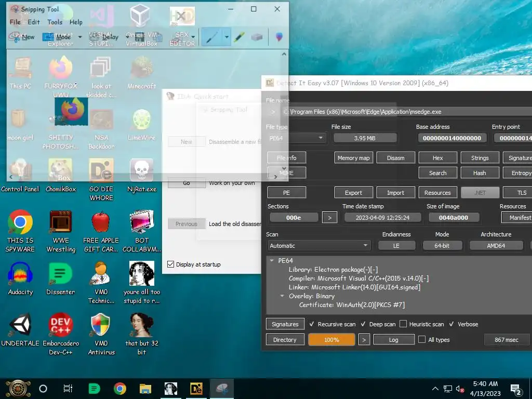Open Cortana search circle on taskbar

pos(43,389)
